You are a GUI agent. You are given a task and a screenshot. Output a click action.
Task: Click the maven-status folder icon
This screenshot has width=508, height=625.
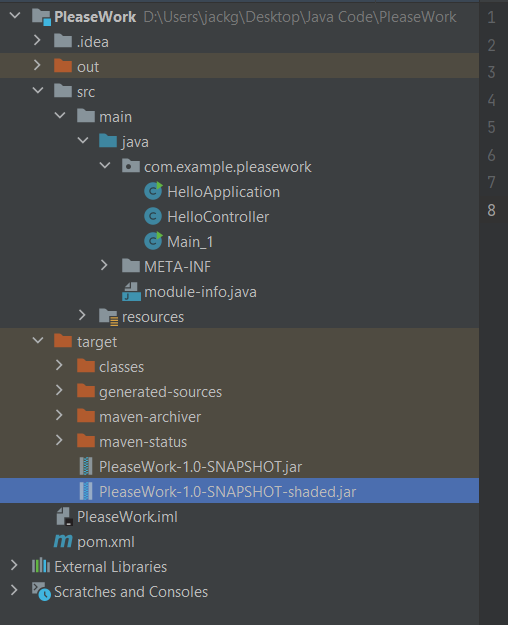pos(86,441)
